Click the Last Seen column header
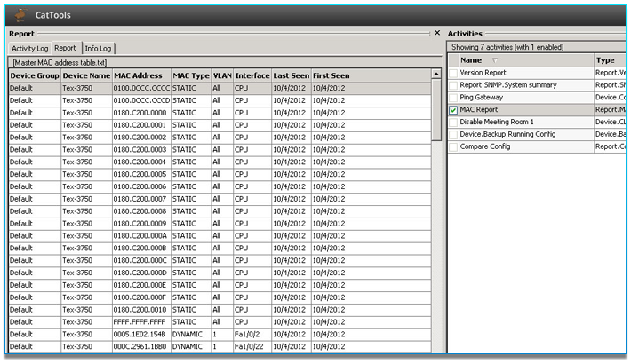This screenshot has width=631, height=364. pyautogui.click(x=291, y=76)
